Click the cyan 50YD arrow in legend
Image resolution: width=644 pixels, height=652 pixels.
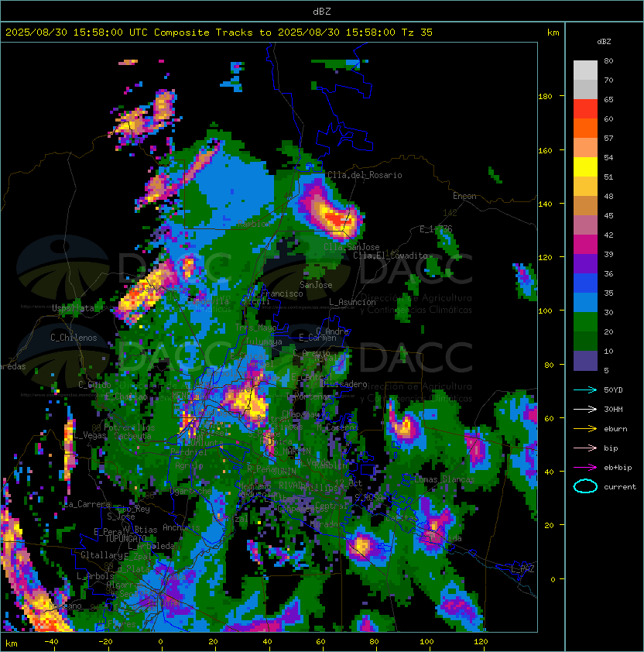pyautogui.click(x=585, y=389)
